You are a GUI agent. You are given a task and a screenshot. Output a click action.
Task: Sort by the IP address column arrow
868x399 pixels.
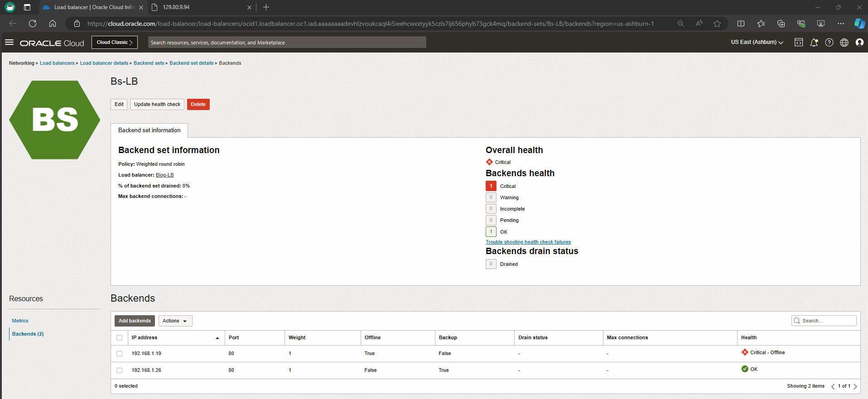click(x=217, y=338)
